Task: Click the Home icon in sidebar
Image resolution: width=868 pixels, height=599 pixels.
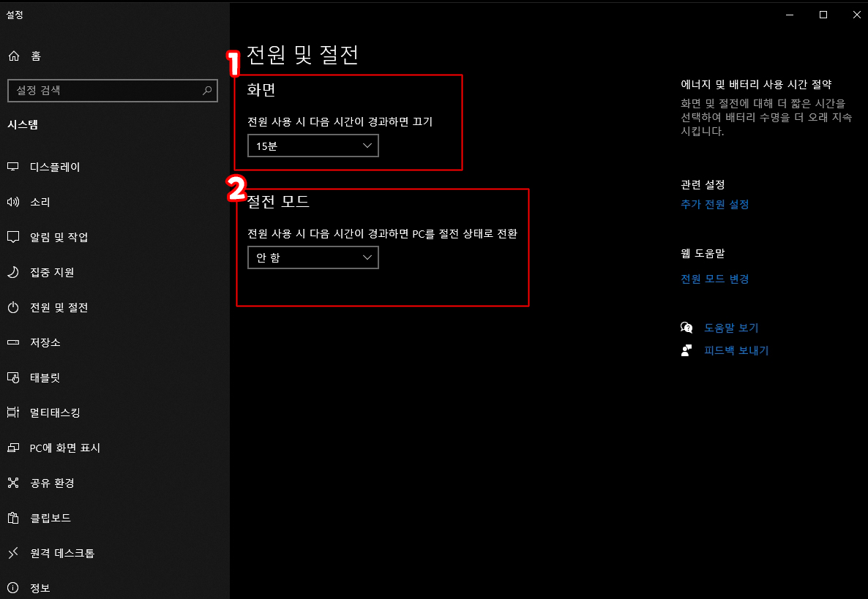Action: coord(14,56)
